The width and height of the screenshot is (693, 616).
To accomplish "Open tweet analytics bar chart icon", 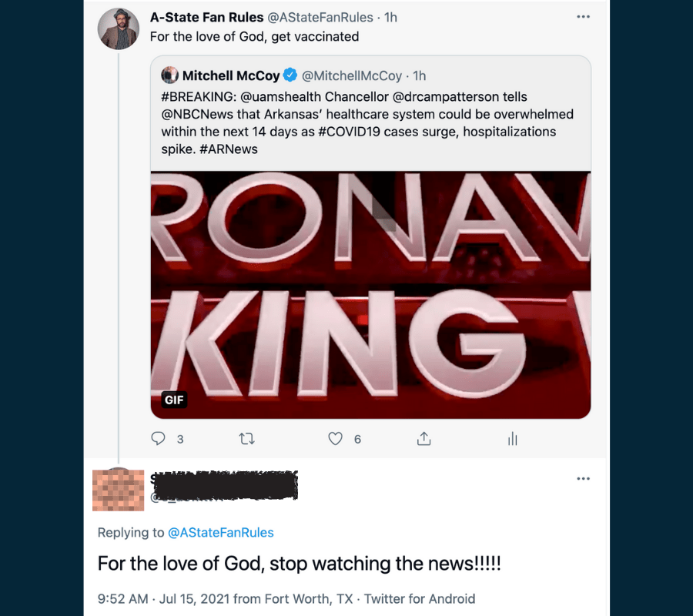I will (512, 439).
